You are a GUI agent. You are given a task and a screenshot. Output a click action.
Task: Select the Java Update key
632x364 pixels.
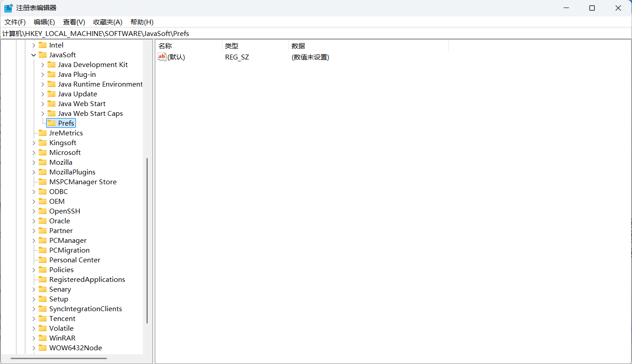tap(77, 94)
